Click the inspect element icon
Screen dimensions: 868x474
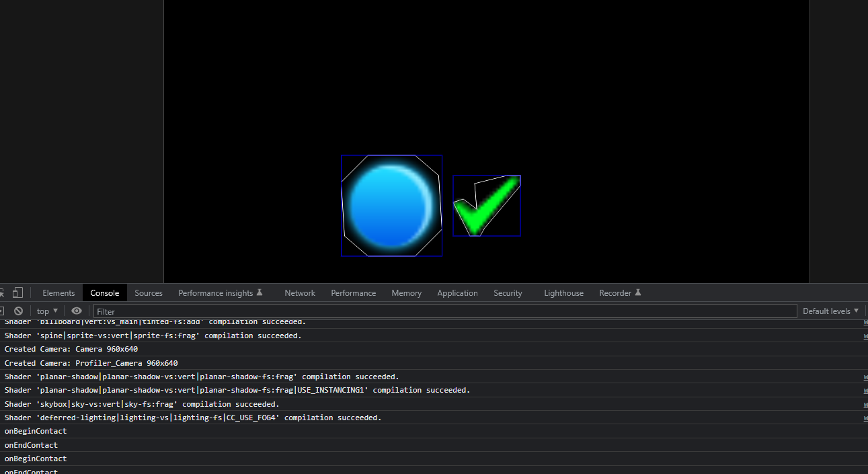pos(2,293)
